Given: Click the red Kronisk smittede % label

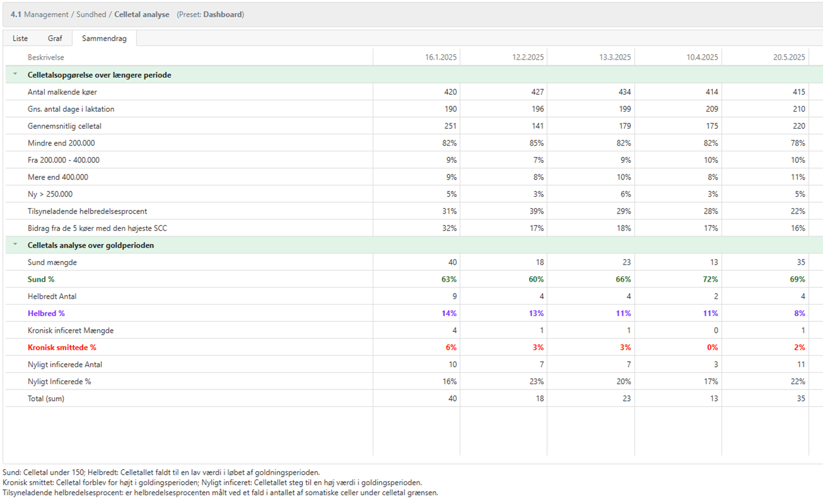Looking at the screenshot, I should [61, 347].
